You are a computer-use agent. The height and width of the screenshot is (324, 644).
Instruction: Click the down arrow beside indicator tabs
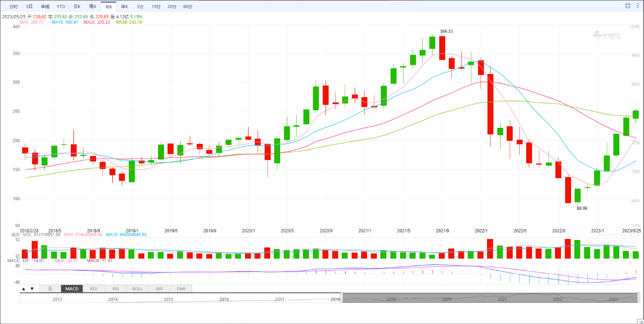(x=32, y=289)
